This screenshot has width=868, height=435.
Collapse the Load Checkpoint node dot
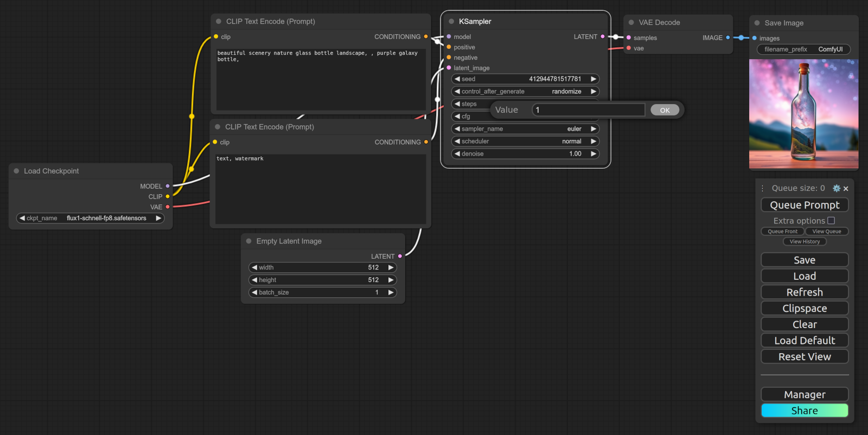pos(16,171)
